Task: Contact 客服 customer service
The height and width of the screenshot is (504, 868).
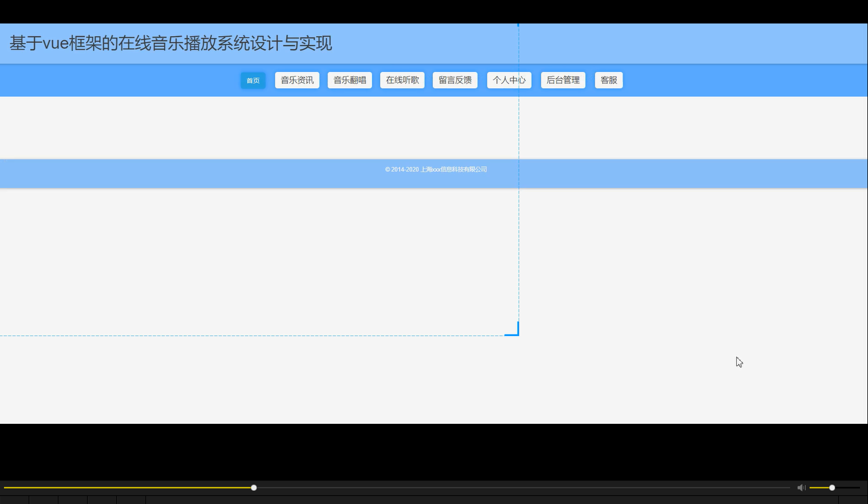Action: point(609,80)
